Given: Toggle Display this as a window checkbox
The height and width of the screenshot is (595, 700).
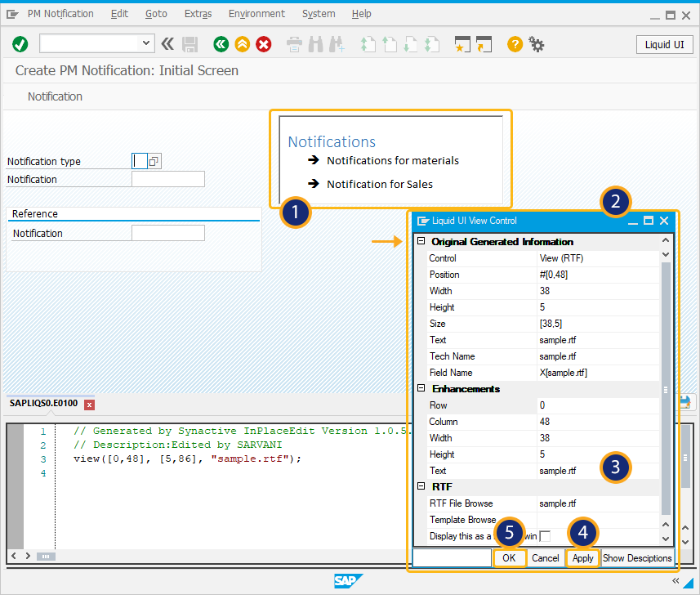Looking at the screenshot, I should [x=545, y=536].
